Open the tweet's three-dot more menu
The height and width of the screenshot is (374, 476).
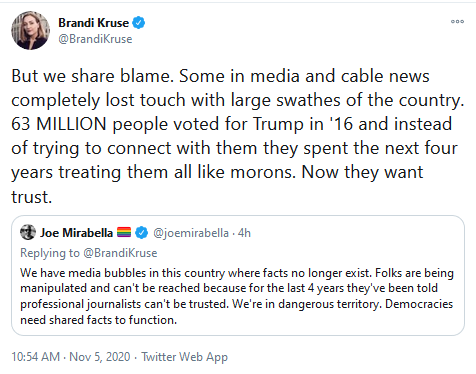(457, 21)
